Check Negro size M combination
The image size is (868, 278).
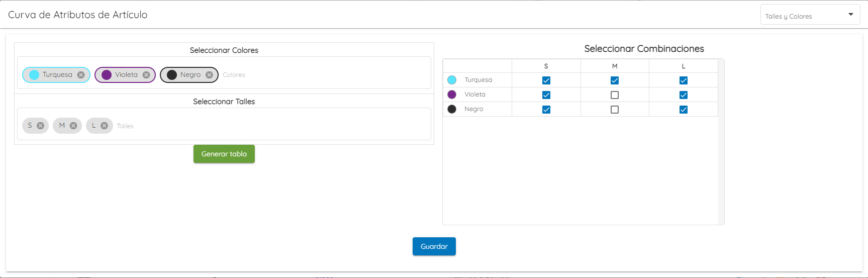coord(615,110)
